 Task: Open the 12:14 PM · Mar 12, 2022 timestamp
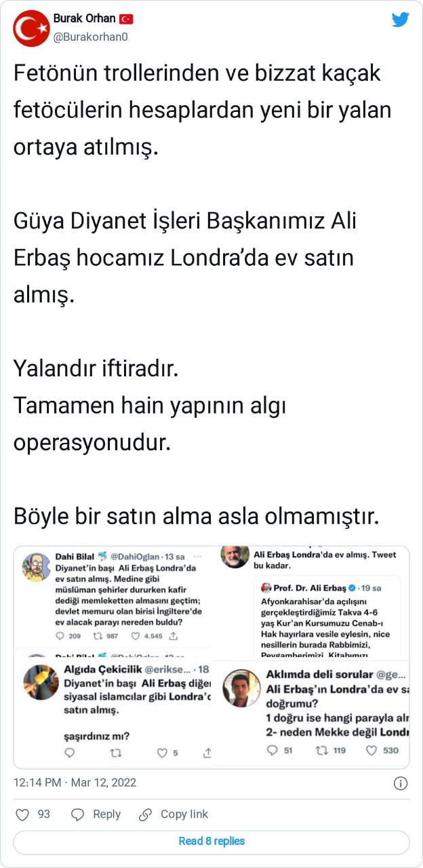[x=75, y=783]
